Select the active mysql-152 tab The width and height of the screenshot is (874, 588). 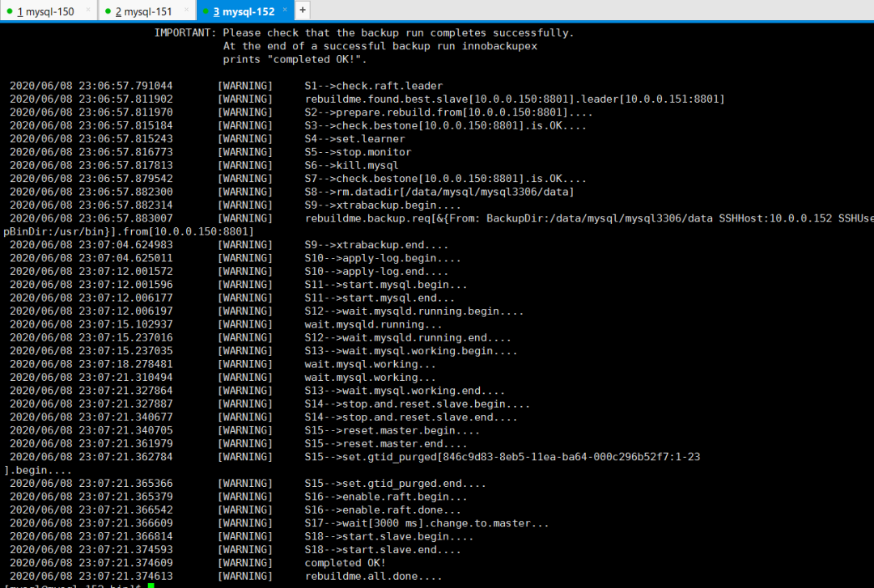click(244, 11)
